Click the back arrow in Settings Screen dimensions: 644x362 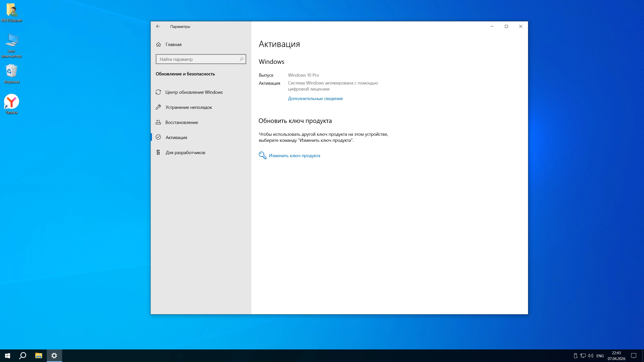tap(158, 26)
